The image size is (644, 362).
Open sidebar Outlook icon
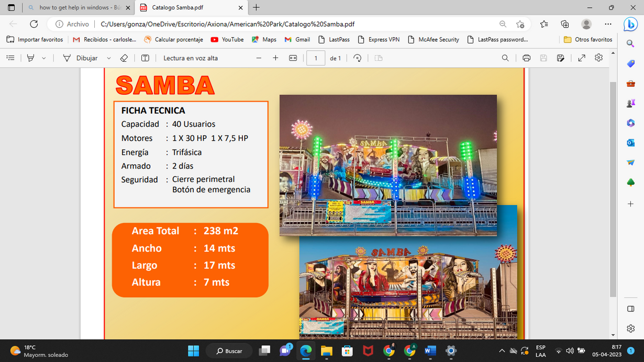pyautogui.click(x=630, y=143)
